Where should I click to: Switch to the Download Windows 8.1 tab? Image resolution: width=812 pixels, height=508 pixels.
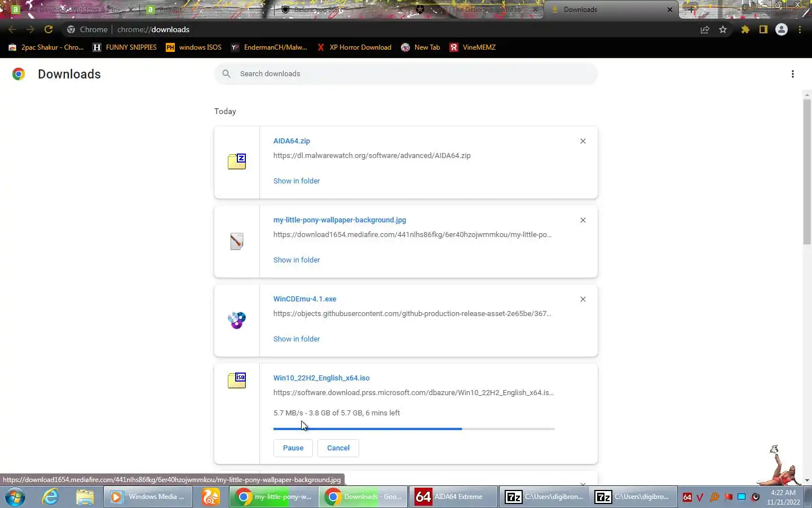73,10
